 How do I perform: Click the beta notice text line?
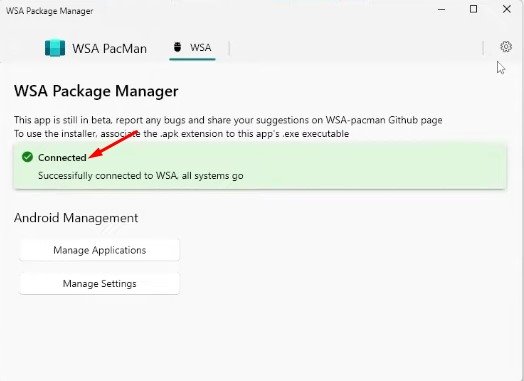pos(228,120)
